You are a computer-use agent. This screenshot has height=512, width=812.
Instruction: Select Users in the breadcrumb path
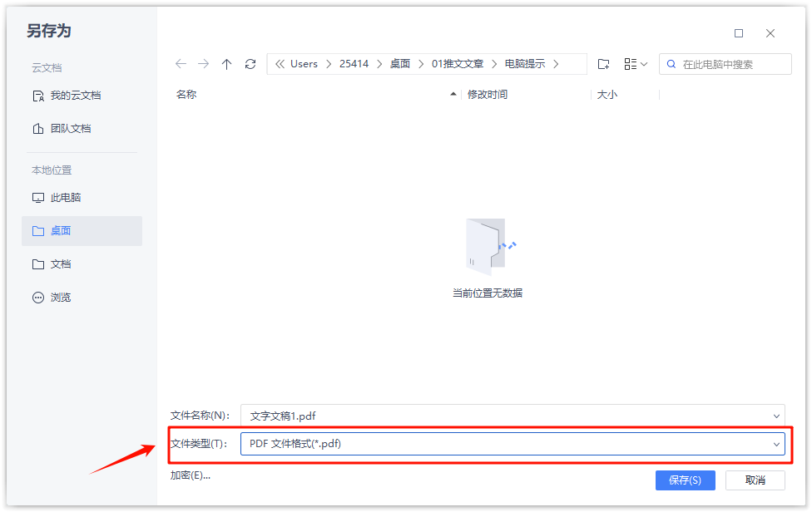(x=304, y=64)
